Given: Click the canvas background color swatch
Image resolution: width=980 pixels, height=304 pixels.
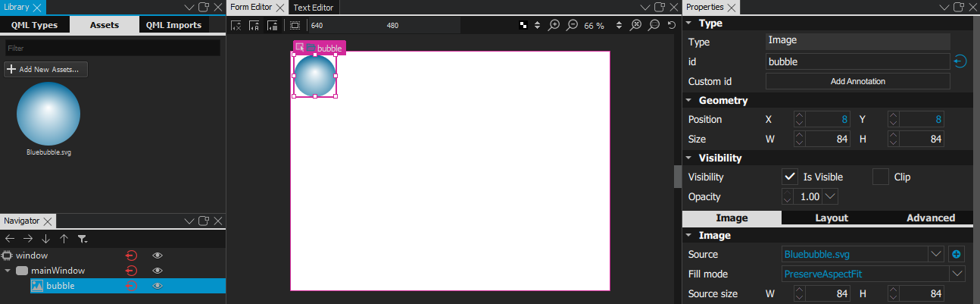Looking at the screenshot, I should [x=523, y=25].
